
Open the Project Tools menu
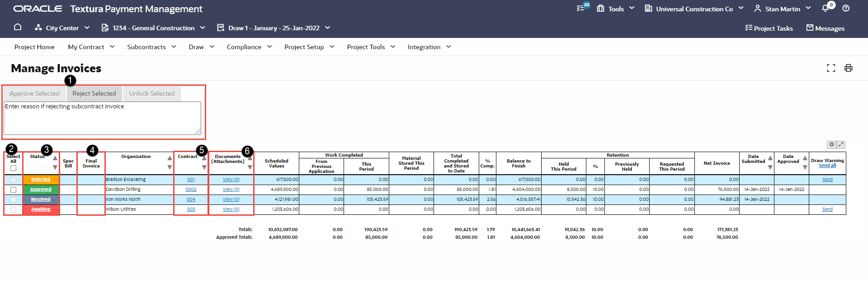(371, 47)
